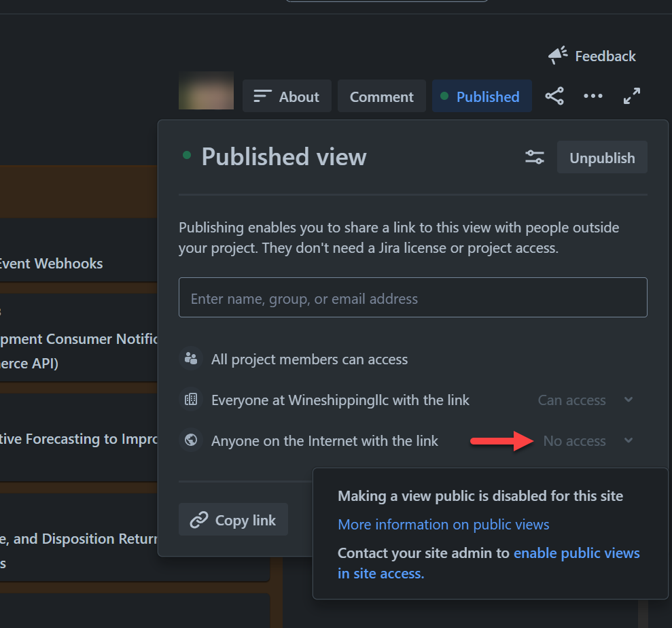
Task: Open the No access dropdown for Internet
Action: 588,440
